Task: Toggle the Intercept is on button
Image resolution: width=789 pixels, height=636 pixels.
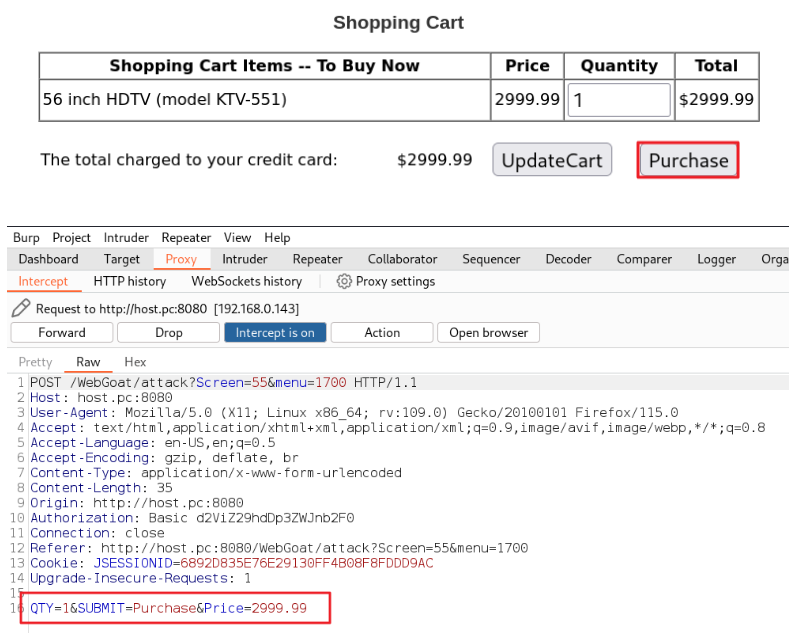Action: point(275,333)
